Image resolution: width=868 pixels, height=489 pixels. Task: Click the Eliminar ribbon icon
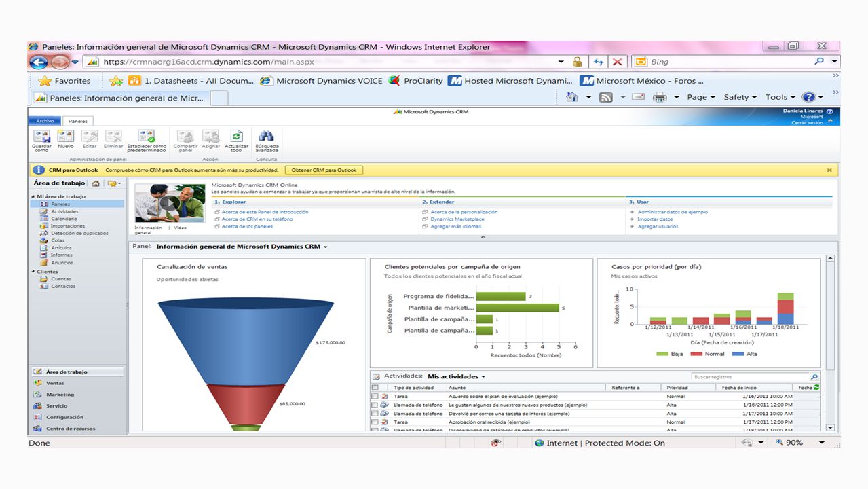click(113, 137)
